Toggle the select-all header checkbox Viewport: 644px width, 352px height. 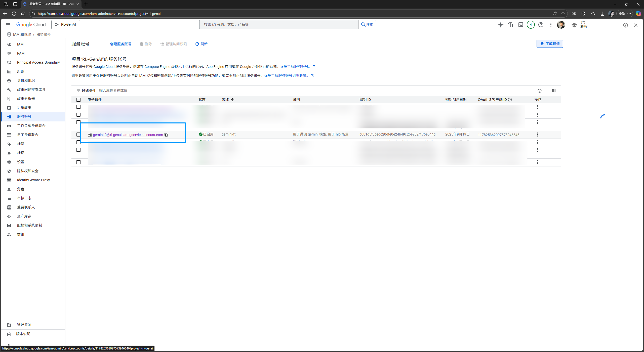tap(78, 100)
